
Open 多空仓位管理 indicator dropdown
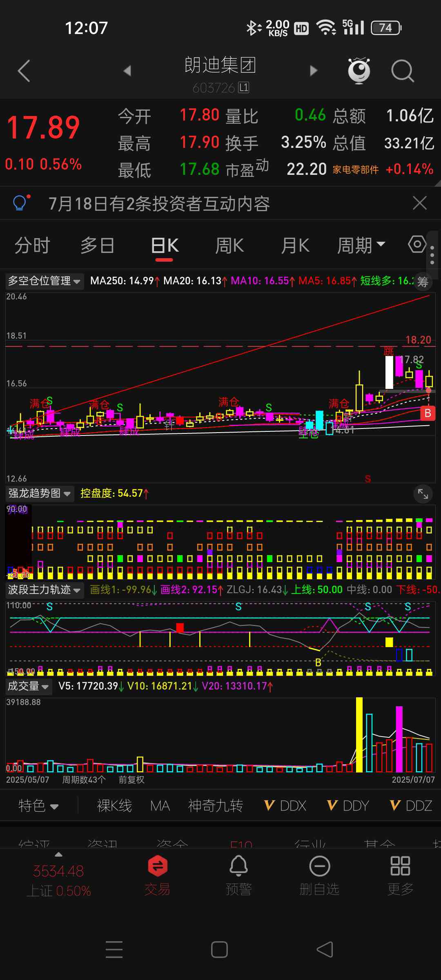(x=45, y=281)
